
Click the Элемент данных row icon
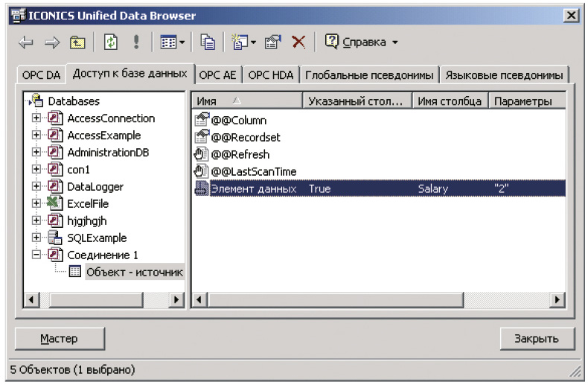click(202, 188)
